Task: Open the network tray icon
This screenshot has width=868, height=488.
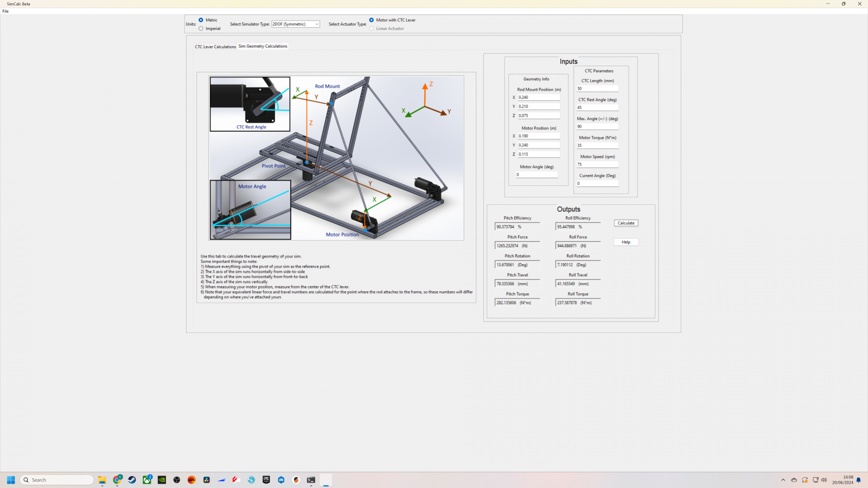Action: pos(815,480)
